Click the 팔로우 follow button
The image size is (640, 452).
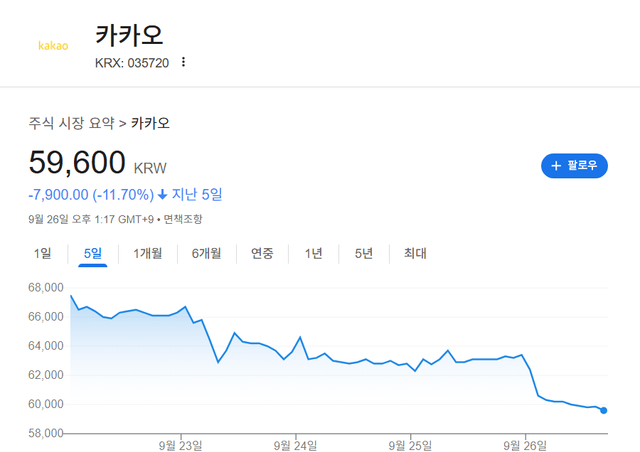coord(574,165)
